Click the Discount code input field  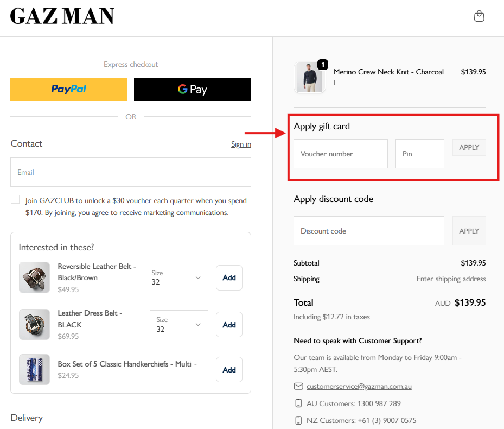tap(369, 231)
